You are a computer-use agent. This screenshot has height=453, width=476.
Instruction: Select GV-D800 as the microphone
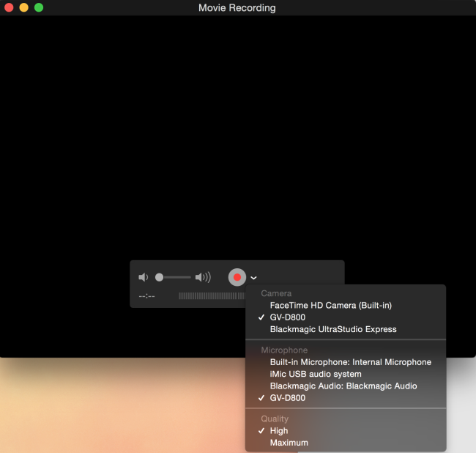(x=287, y=397)
